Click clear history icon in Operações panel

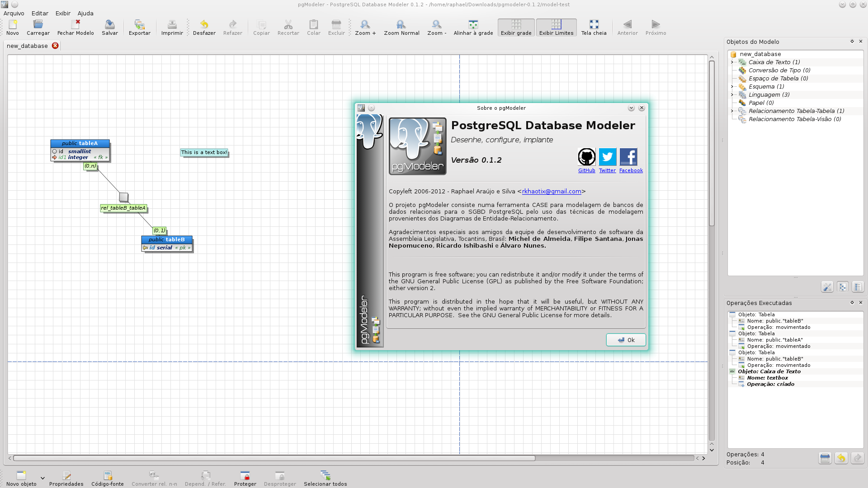[825, 458]
